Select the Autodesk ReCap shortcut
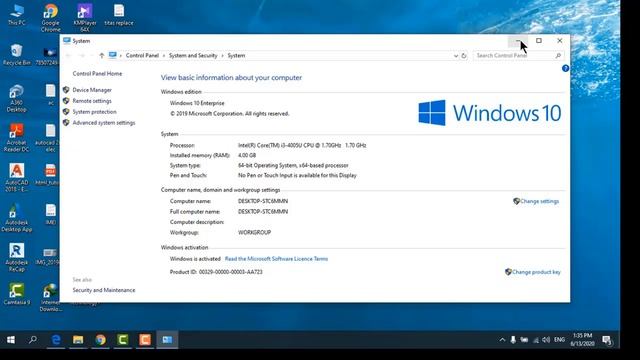The height and width of the screenshot is (360, 640). pyautogui.click(x=16, y=258)
